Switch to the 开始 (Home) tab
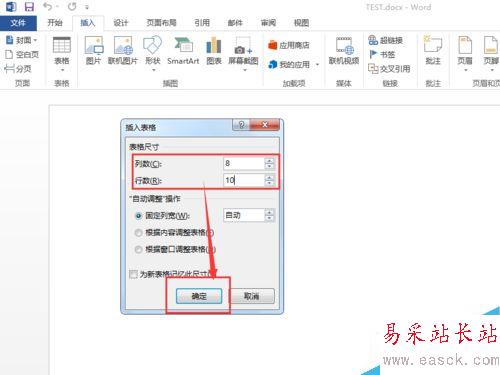The image size is (500, 375). click(x=55, y=23)
